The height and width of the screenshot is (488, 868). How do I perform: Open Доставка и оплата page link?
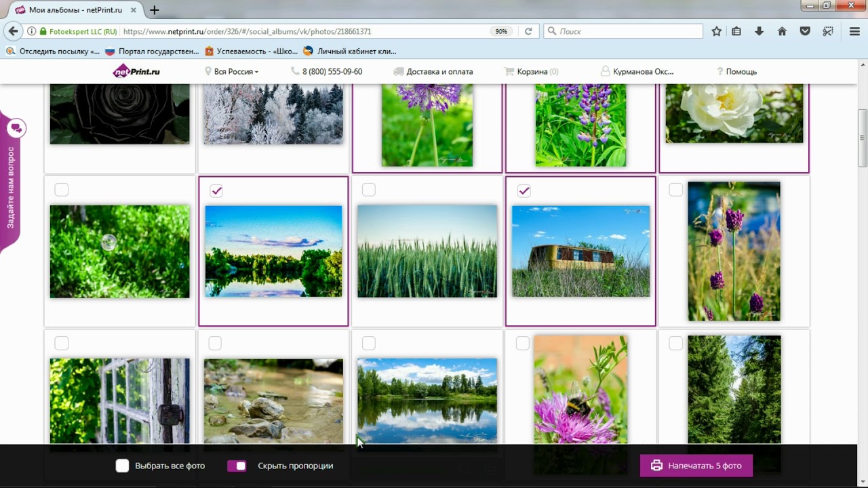pos(439,71)
